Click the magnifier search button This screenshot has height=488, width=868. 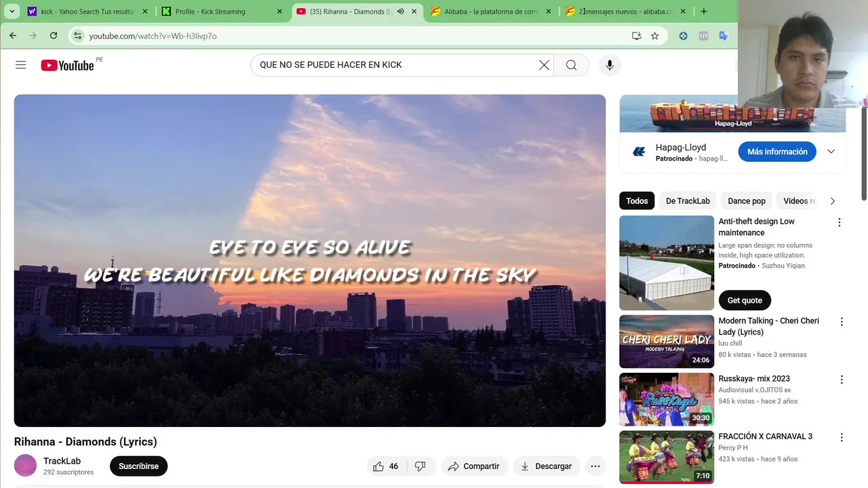(x=572, y=65)
